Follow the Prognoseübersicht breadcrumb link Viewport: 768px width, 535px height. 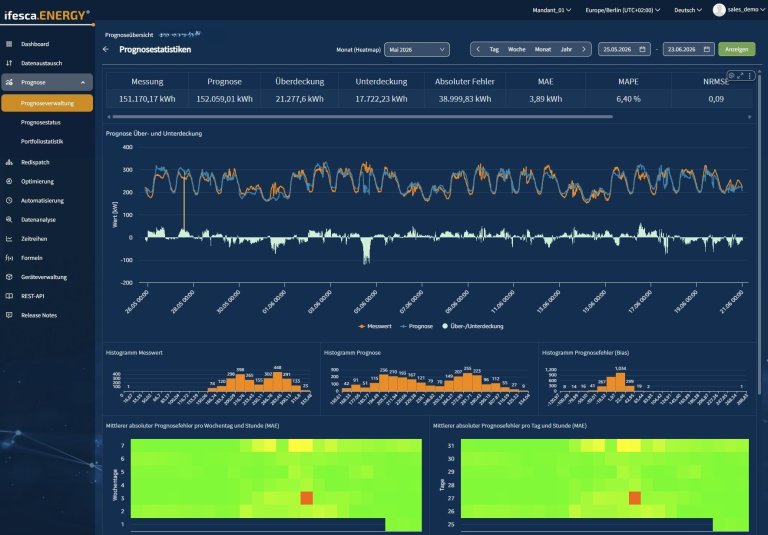[129, 35]
